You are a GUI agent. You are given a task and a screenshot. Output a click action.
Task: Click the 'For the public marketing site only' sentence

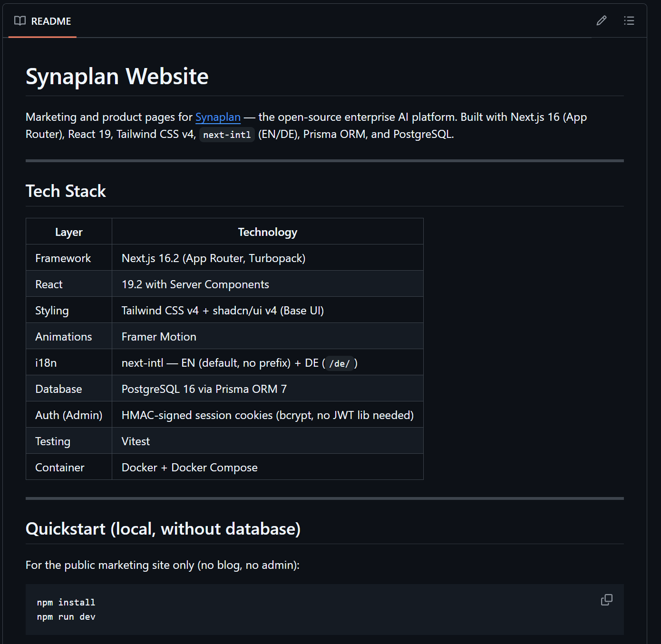coord(163,565)
